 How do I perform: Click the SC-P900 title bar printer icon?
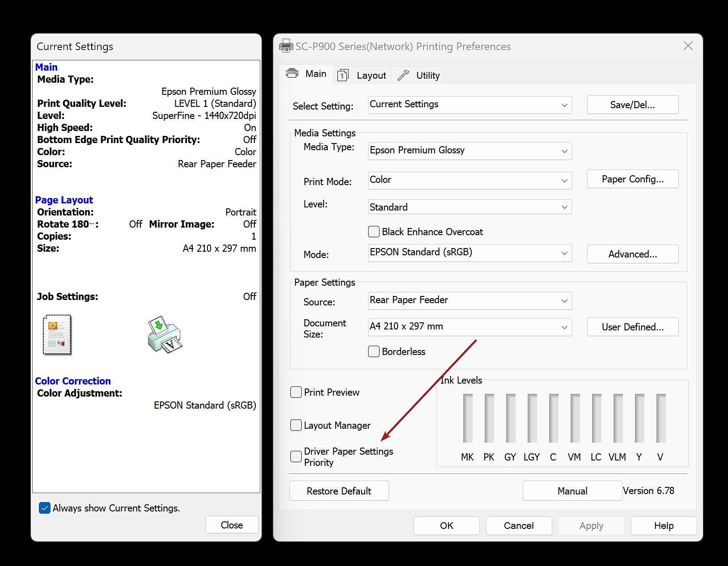click(x=285, y=46)
